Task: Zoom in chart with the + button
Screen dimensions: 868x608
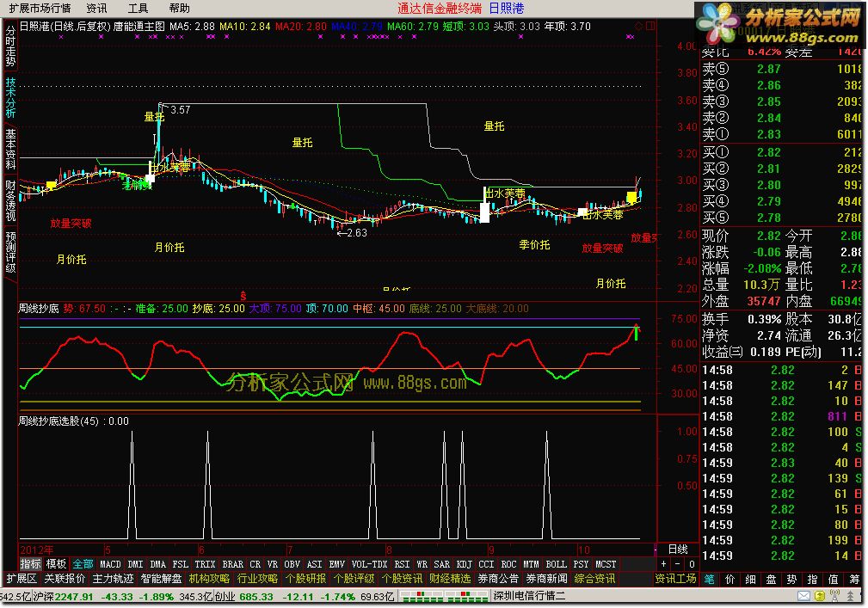Action: pyautogui.click(x=664, y=564)
